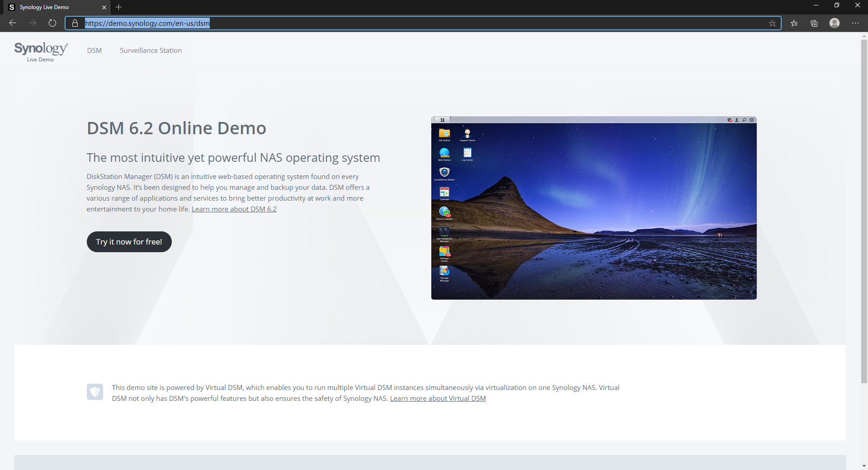Click the main menu grid icon in preview
Screen dimensions: 868x470
(443, 120)
